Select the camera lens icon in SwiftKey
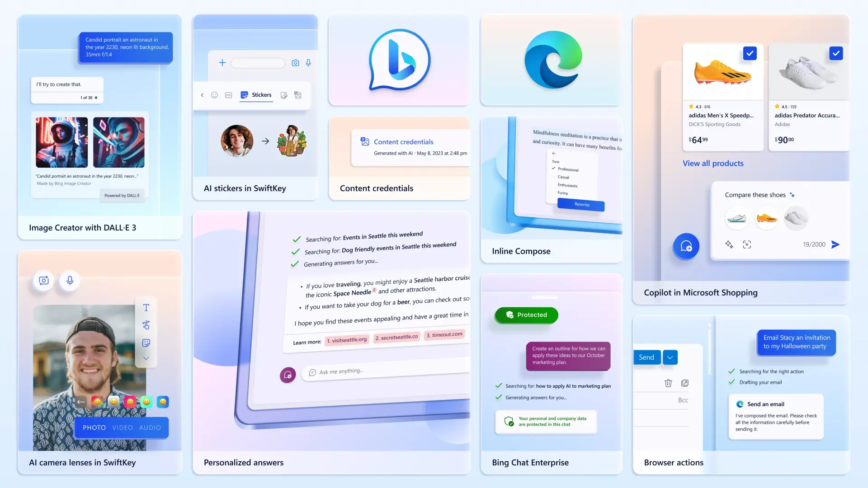The image size is (868, 488). [43, 280]
